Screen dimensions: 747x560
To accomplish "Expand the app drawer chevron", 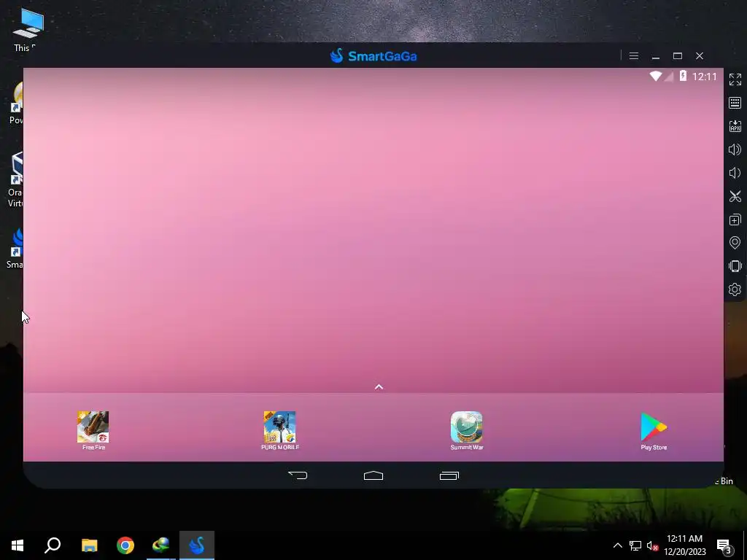I will coord(379,387).
